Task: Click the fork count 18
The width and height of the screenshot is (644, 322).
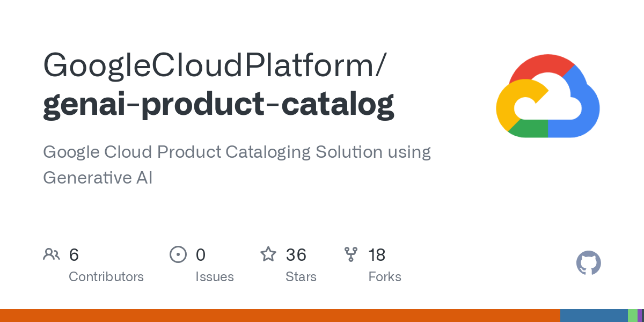Action: 377,255
